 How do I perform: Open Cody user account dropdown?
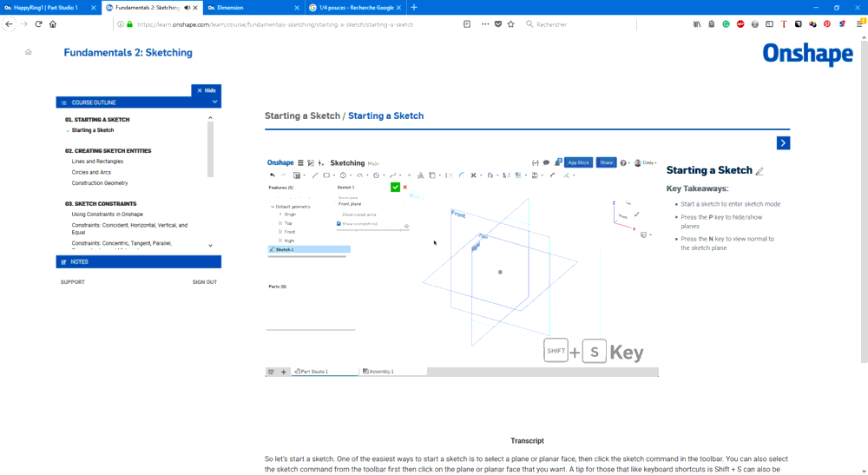click(646, 162)
